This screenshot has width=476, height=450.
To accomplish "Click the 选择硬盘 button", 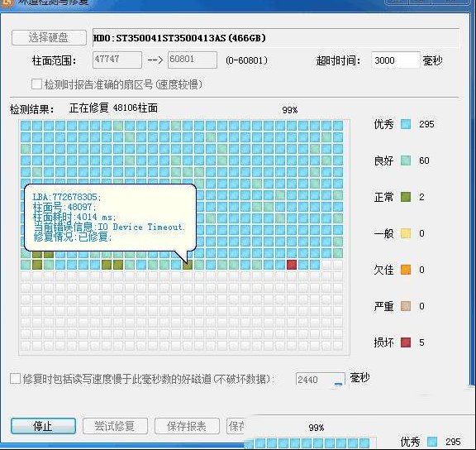I will 49,38.
